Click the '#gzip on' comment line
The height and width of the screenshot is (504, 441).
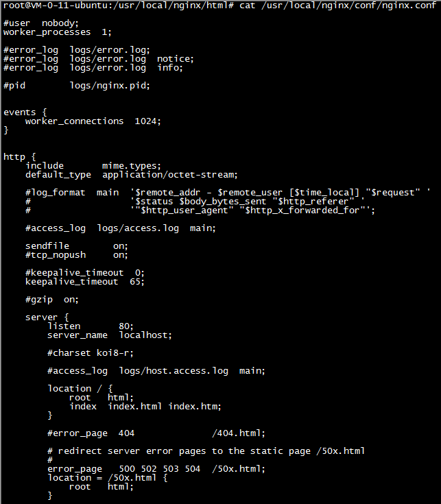click(52, 300)
